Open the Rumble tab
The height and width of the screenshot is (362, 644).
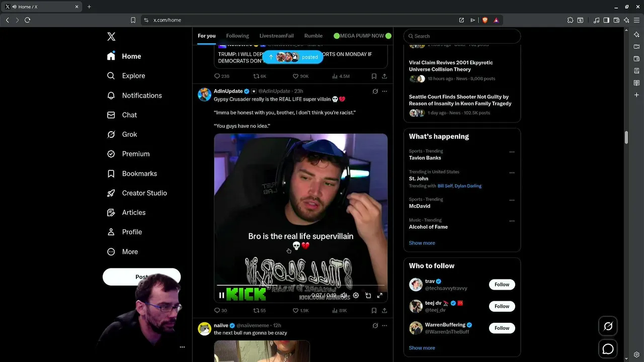313,36
